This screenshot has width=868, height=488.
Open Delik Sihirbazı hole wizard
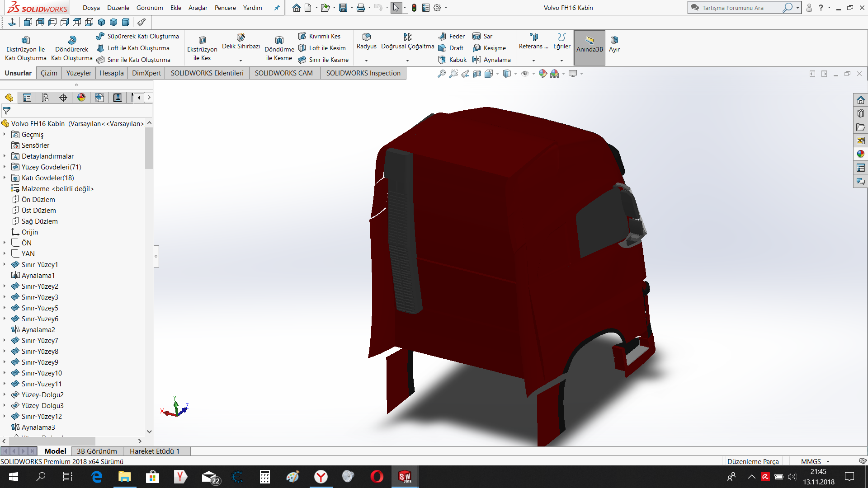coord(241,42)
